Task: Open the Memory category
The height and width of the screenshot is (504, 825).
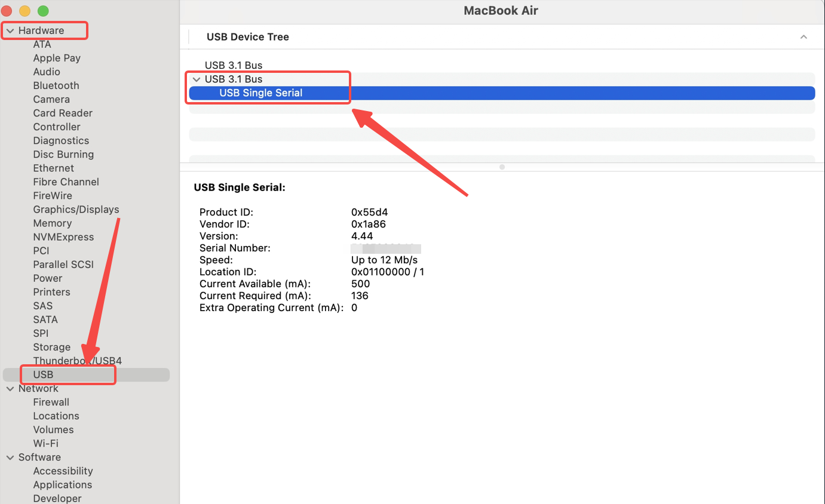Action: (53, 223)
